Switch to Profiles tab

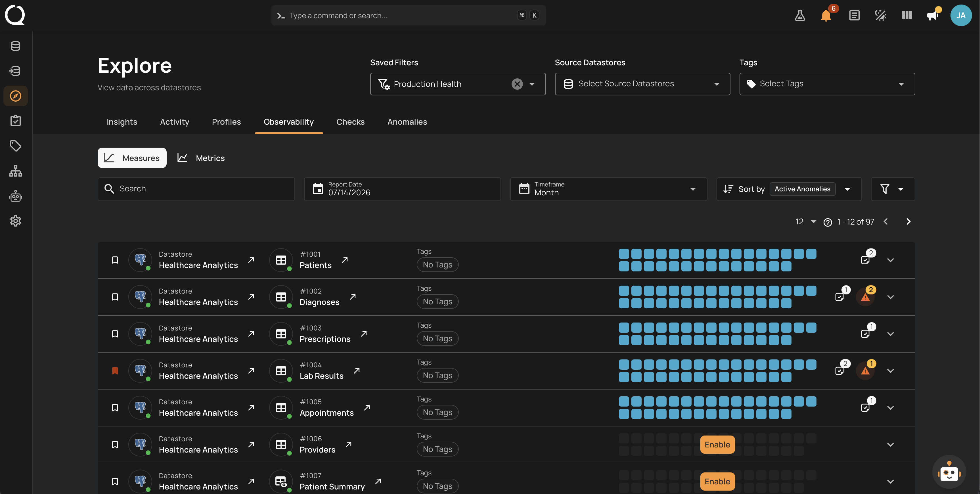coord(226,122)
